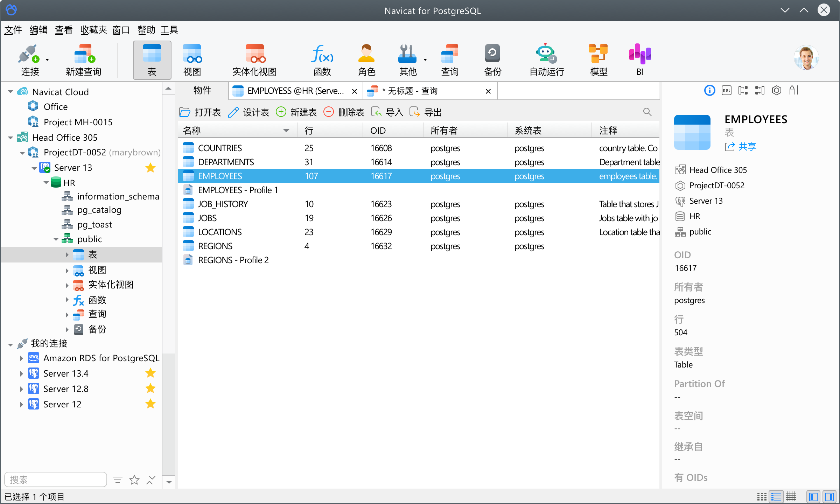The height and width of the screenshot is (504, 840).
Task: Show the General info panel icon
Action: (x=709, y=91)
